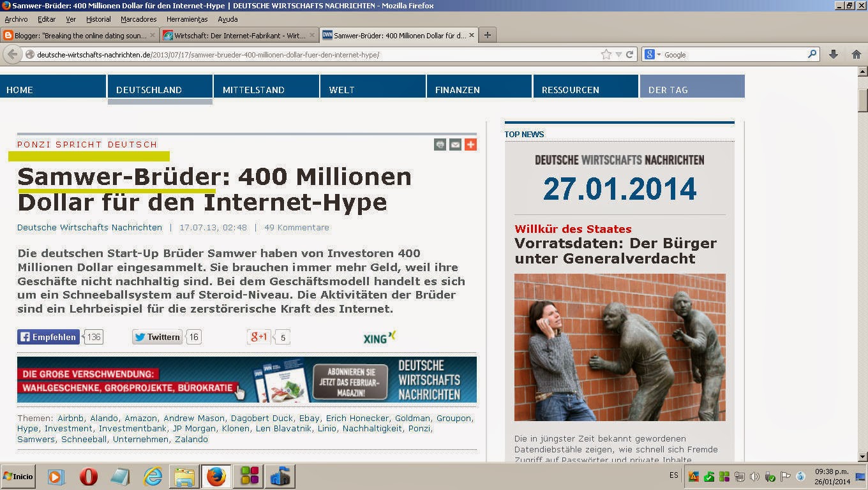Click the scrollbar down arrow
The height and width of the screenshot is (490, 868).
point(863,456)
